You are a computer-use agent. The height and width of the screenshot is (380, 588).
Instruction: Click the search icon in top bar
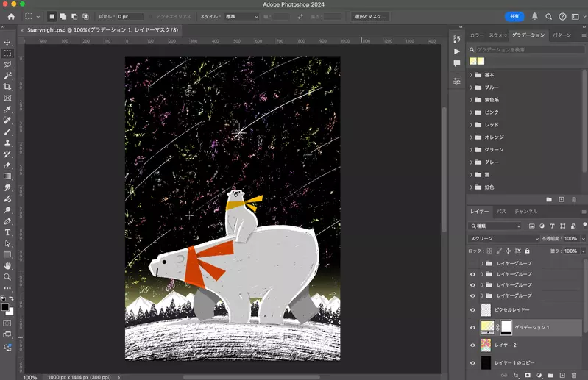[x=549, y=16]
